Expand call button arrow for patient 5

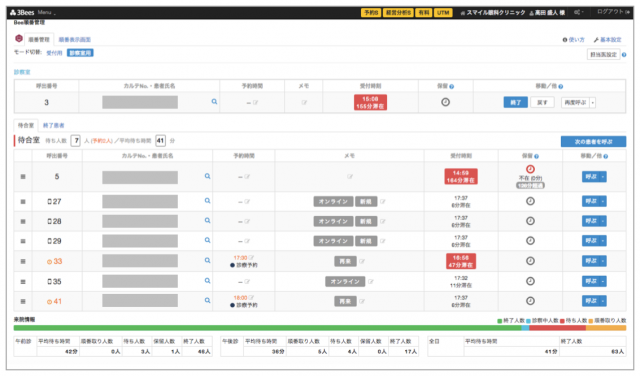point(603,177)
